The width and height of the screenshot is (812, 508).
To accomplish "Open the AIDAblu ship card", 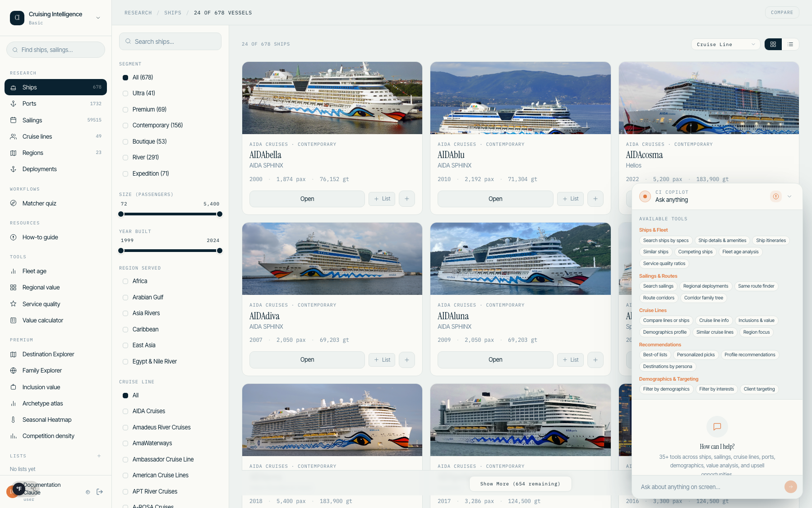I will pyautogui.click(x=495, y=199).
